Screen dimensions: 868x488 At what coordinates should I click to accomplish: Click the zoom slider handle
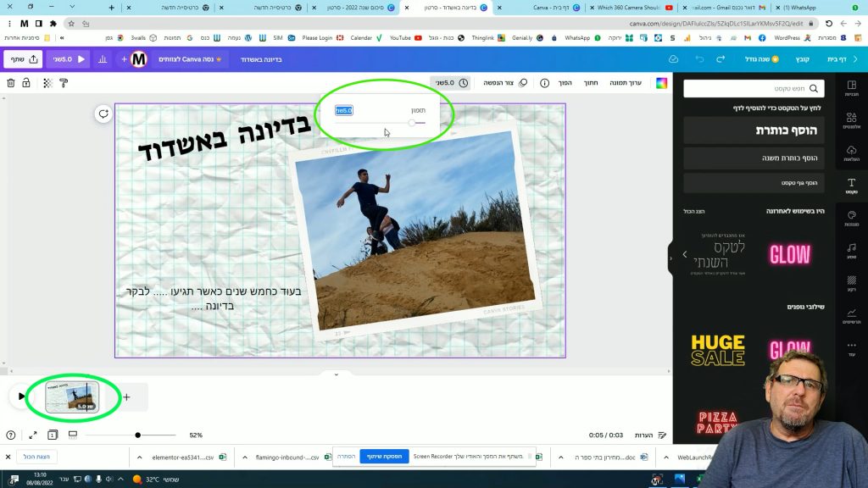point(138,435)
